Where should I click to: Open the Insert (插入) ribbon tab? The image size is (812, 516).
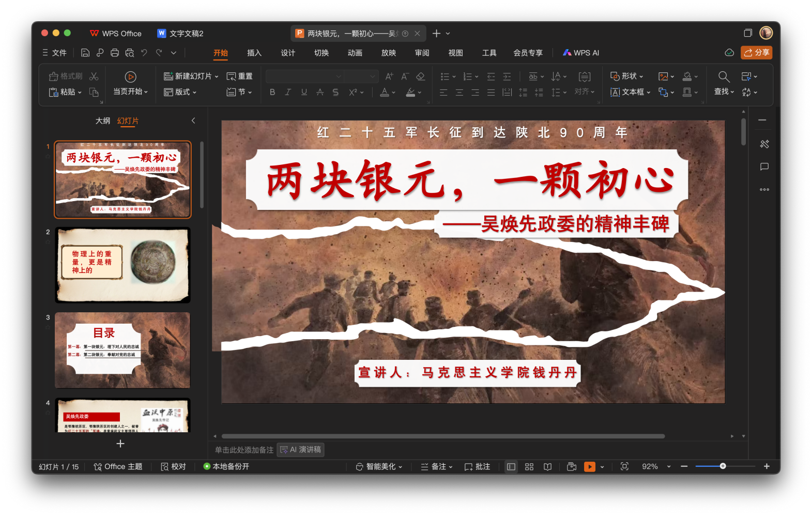[x=254, y=53]
